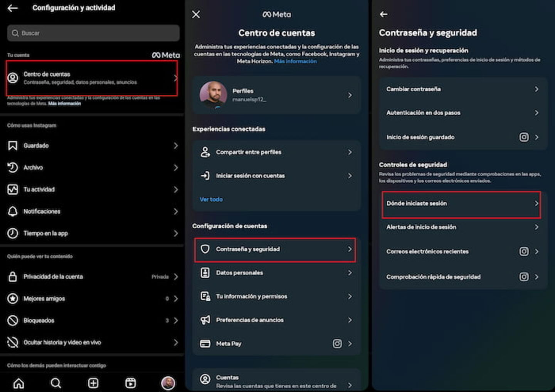Screen dimensions: 555x392
Task: Open Cambiar contraseña
Action: click(462, 89)
